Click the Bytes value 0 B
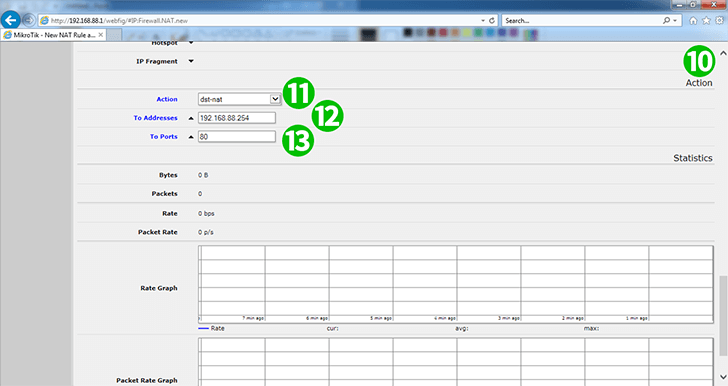The height and width of the screenshot is (386, 728). pos(203,175)
